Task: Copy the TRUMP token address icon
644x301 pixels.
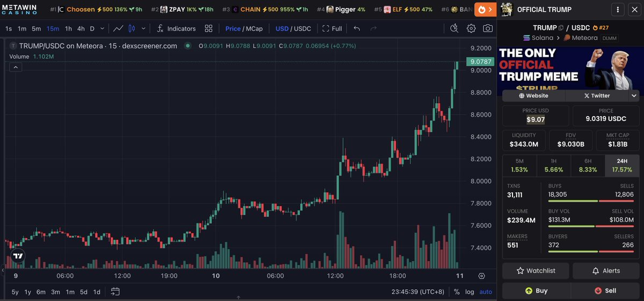Action: point(561,28)
